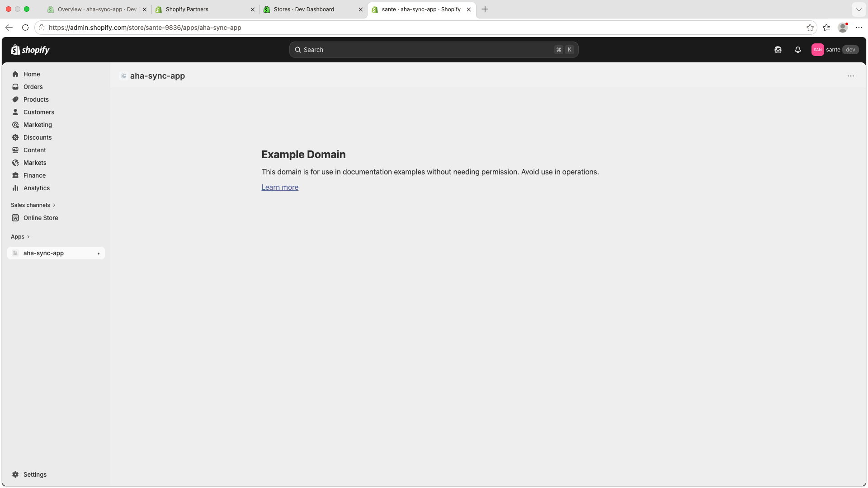Screen dimensions: 868x488
Task: Open Settings at sidebar bottom
Action: [56, 474]
